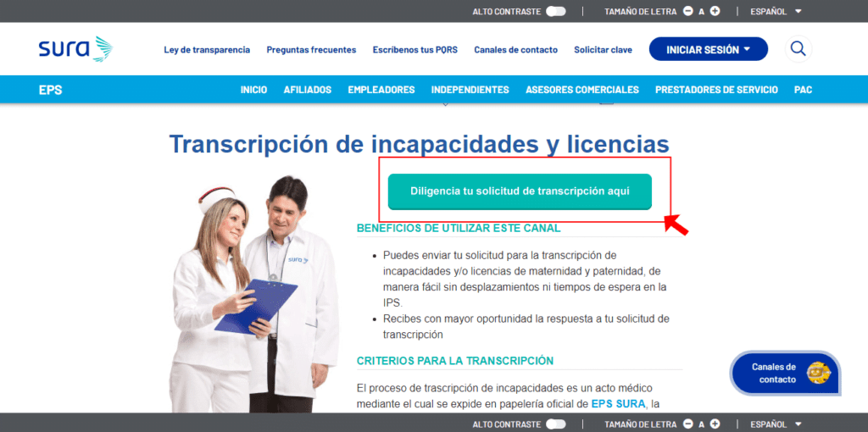Decrease font size in bottom bar
Viewport: 868px width, 432px height.
(x=688, y=424)
